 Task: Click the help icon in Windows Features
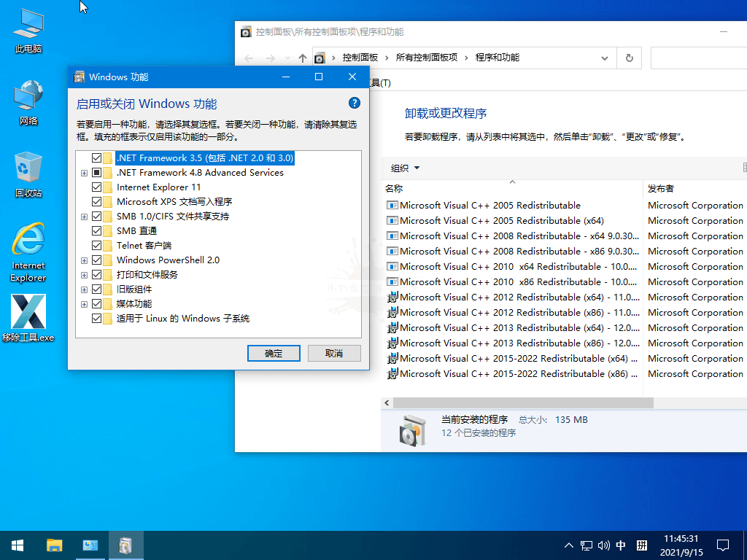coord(355,104)
